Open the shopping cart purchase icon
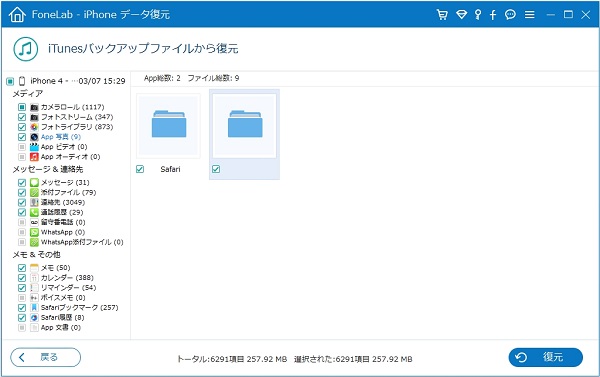 click(x=442, y=15)
